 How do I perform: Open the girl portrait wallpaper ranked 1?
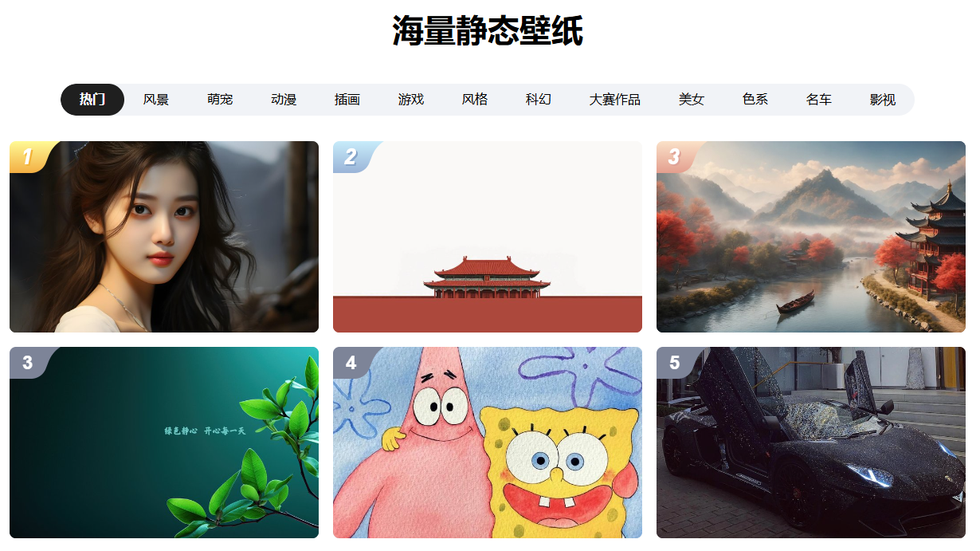(x=164, y=237)
